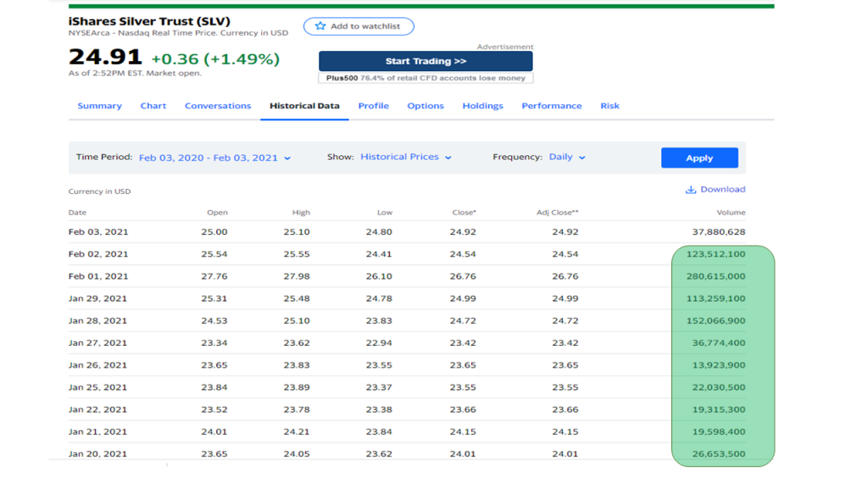Click the download arrow icon
This screenshot has width=868, height=488.
[x=690, y=190]
